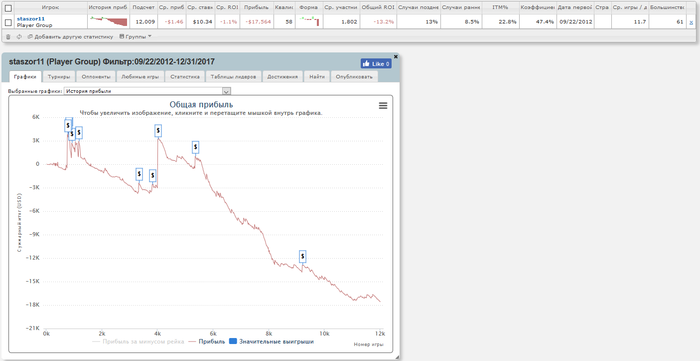Close the staszor11 chart panel

coord(396,57)
